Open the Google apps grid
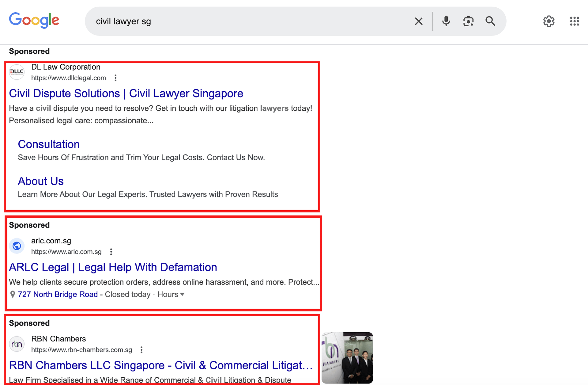Viewport: 588px width, 385px height. pos(574,21)
